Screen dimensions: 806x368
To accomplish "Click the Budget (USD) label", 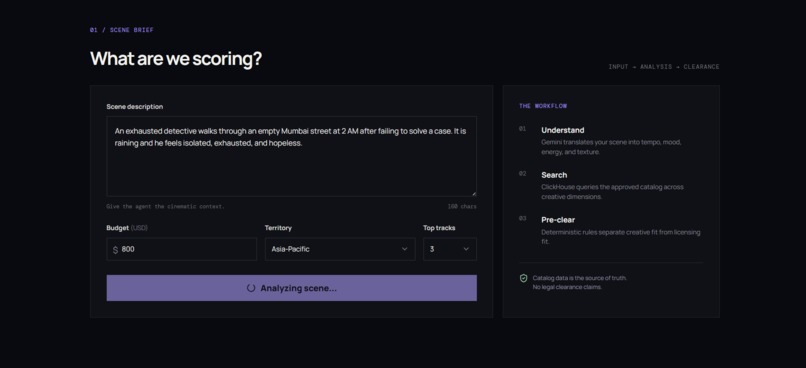I will tap(127, 228).
